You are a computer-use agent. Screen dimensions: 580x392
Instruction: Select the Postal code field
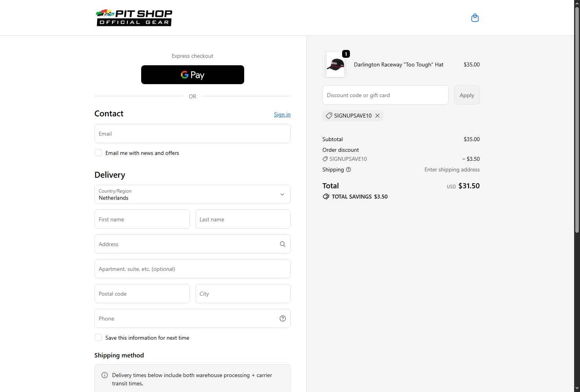point(142,294)
